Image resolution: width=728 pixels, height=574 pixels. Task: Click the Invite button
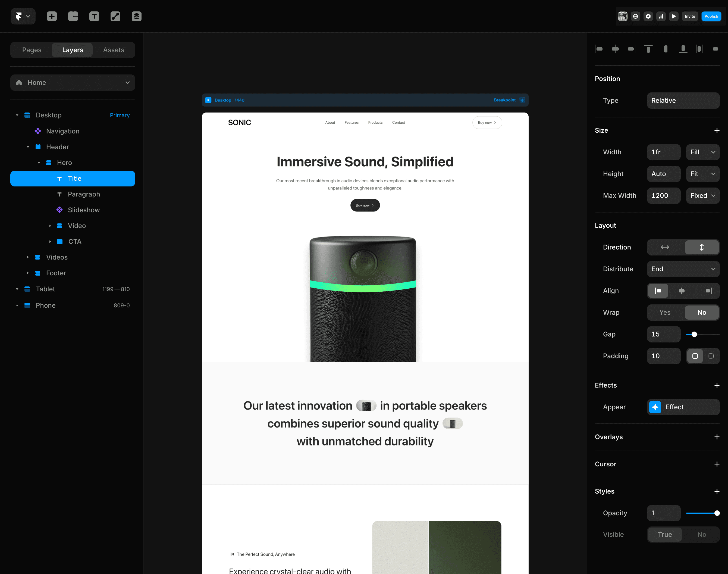click(690, 16)
